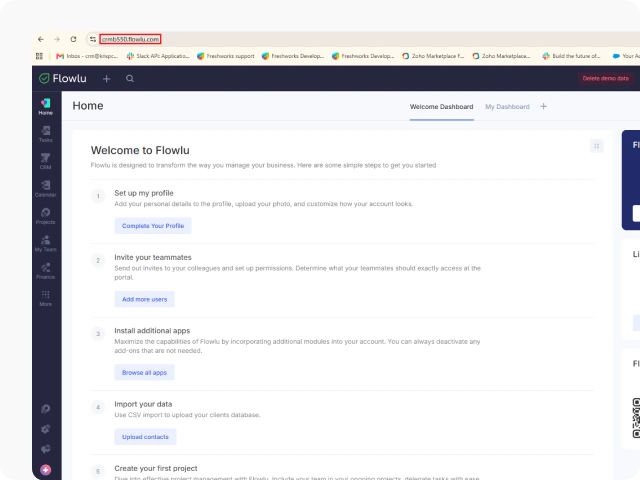Viewport: 640px width, 480px height.
Task: Click the Home page title
Action: [88, 106]
